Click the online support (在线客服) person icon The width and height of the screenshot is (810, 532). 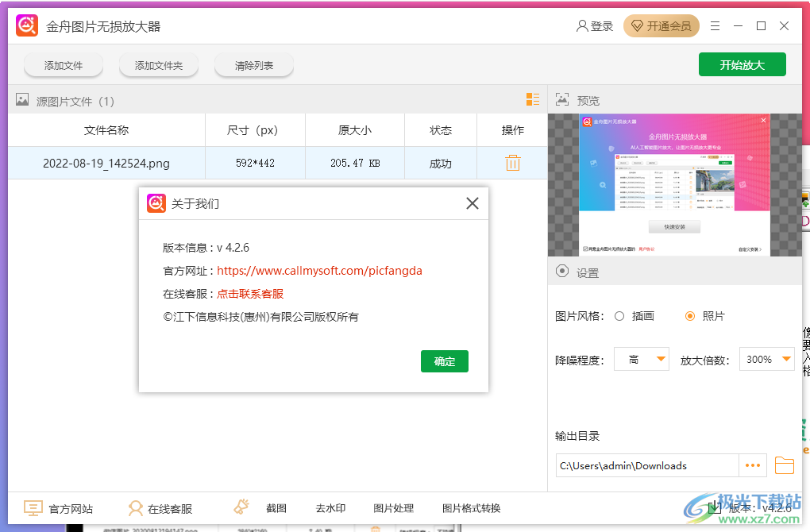(x=135, y=508)
